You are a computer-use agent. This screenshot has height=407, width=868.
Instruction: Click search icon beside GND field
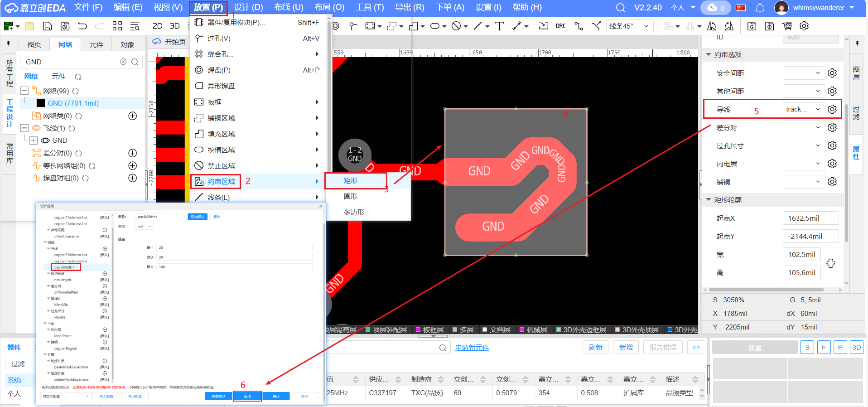point(135,62)
